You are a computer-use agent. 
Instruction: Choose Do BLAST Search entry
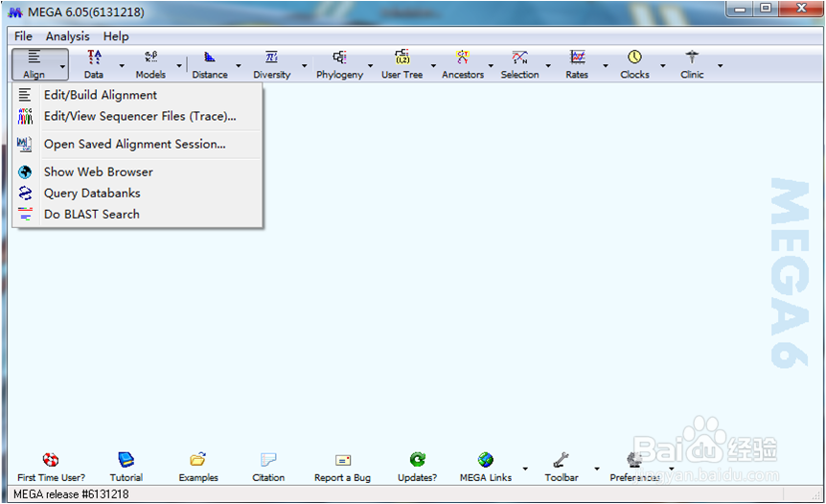pos(137,215)
